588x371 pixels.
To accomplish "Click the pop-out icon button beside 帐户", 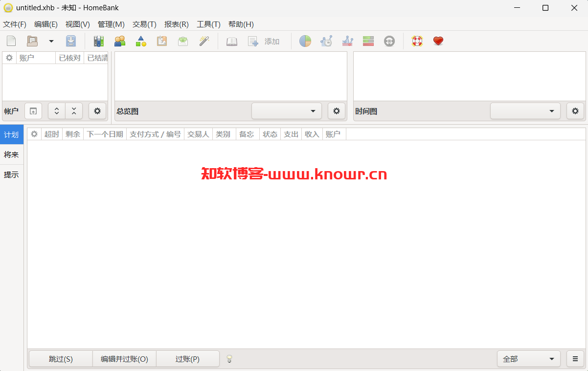I will click(x=33, y=111).
